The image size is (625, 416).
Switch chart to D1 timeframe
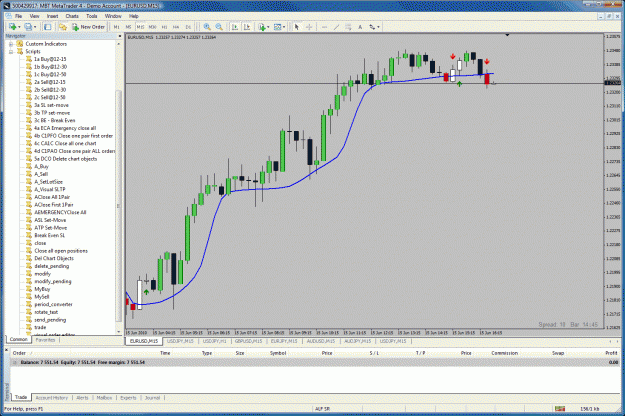(x=188, y=27)
